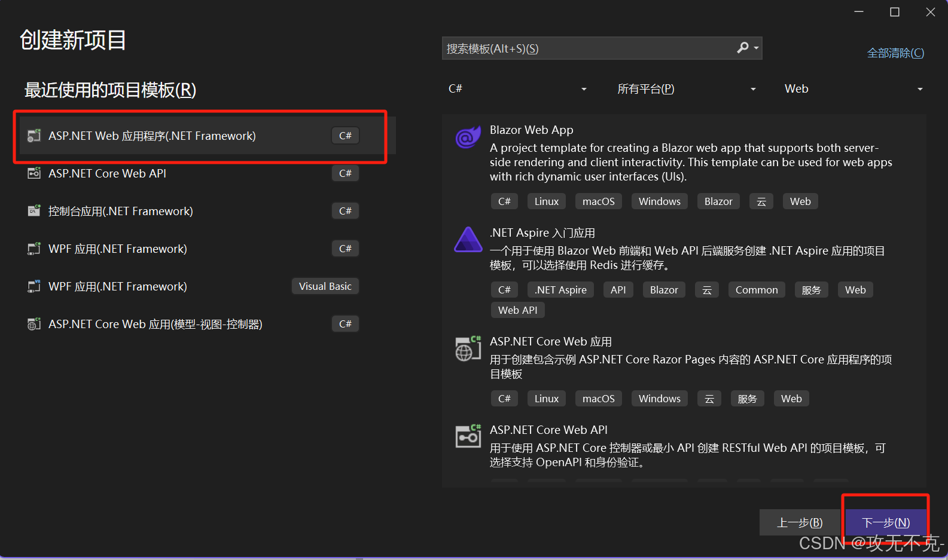Click the API tag under .NET Aspire
This screenshot has width=948, height=560.
(618, 290)
